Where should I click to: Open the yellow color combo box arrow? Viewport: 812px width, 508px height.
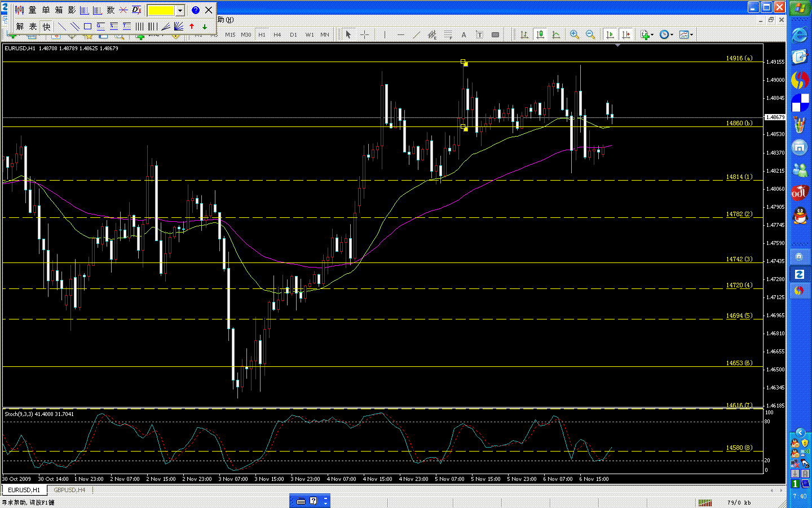point(180,11)
